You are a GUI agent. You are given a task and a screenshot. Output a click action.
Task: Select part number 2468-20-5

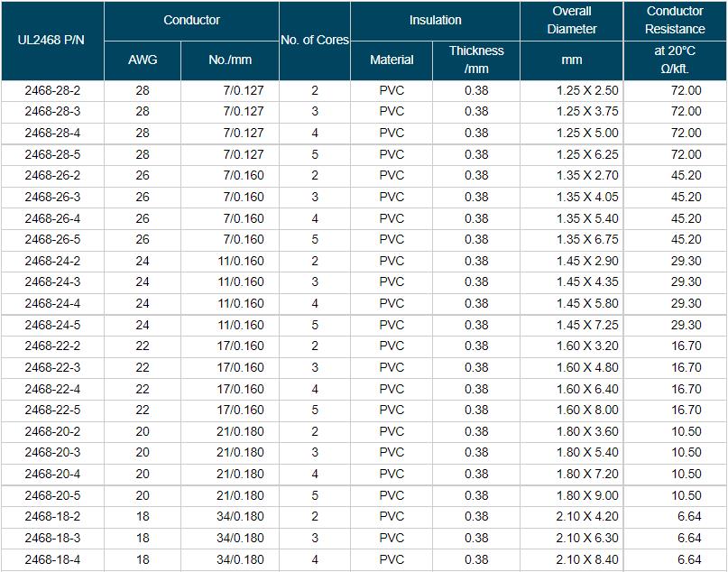(x=52, y=495)
